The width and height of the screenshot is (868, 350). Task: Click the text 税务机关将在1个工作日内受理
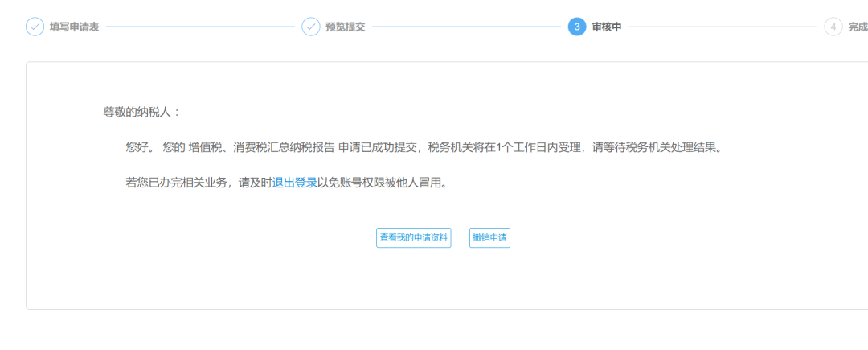click(503, 148)
